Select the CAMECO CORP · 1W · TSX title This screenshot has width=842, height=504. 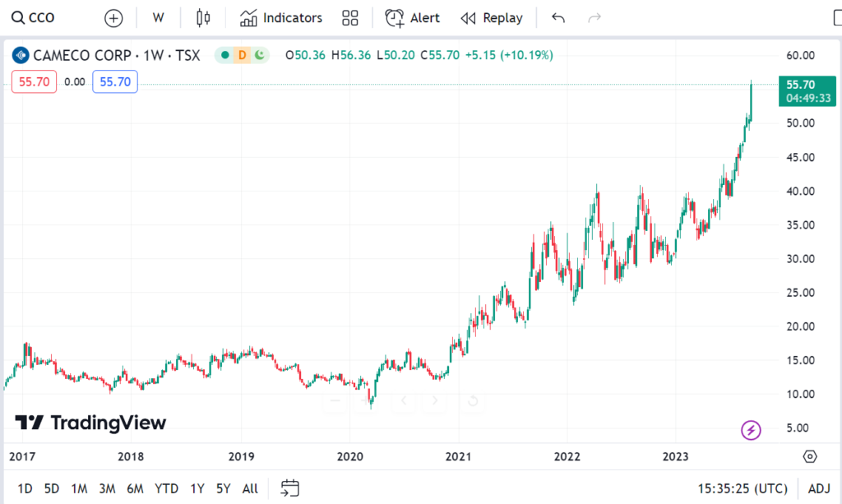(117, 55)
